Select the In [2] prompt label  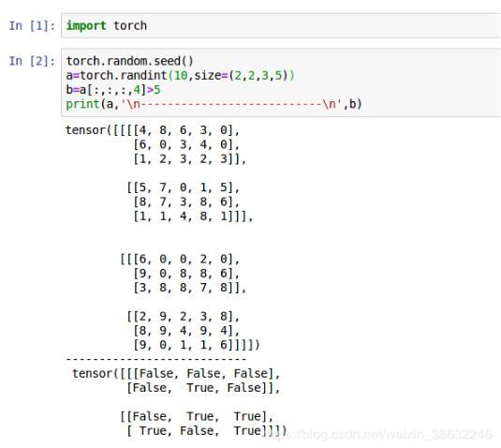[x=32, y=61]
